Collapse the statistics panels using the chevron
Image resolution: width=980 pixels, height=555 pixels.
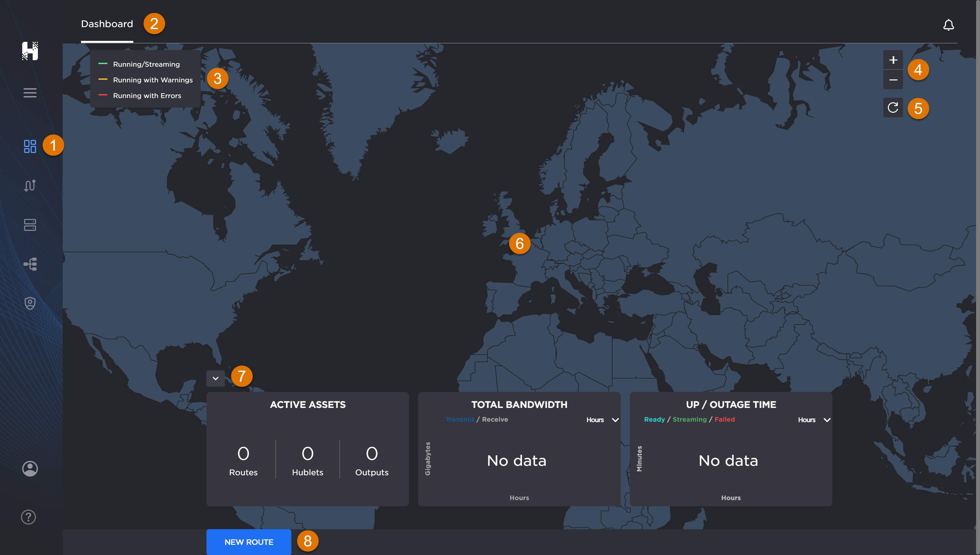tap(216, 378)
